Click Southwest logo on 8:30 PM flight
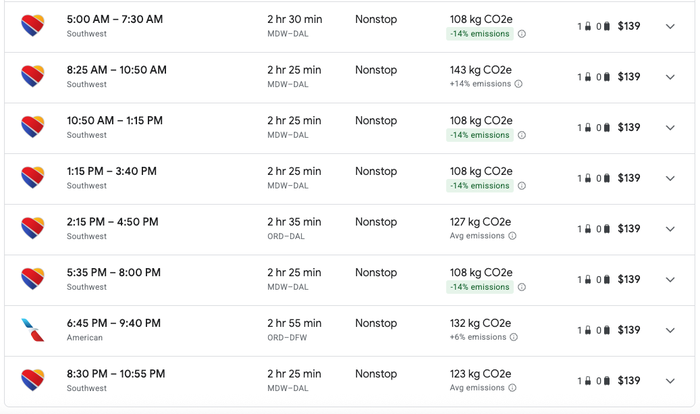 [x=33, y=381]
